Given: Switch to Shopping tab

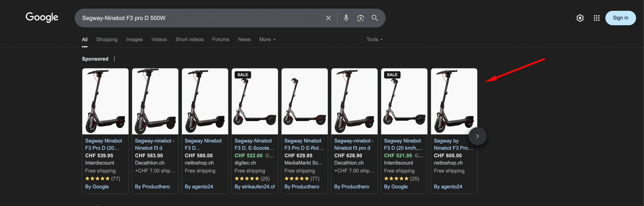Looking at the screenshot, I should tap(107, 39).
